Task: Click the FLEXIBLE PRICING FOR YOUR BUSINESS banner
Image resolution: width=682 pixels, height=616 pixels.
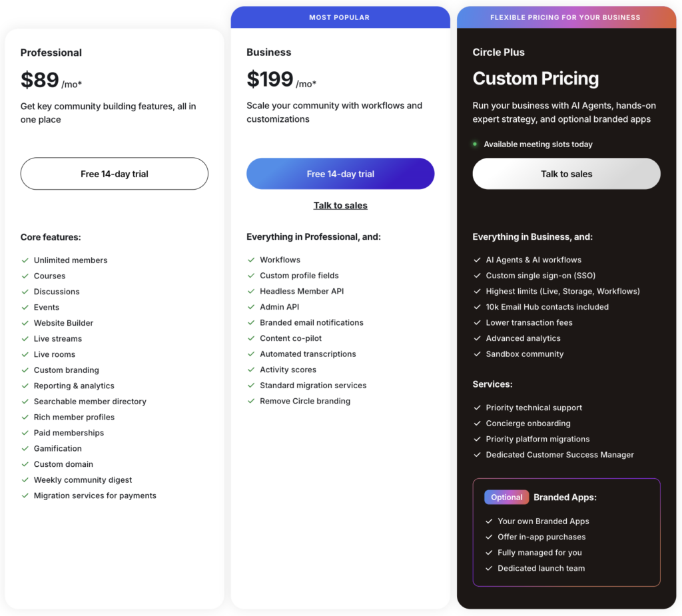Action: point(565,17)
